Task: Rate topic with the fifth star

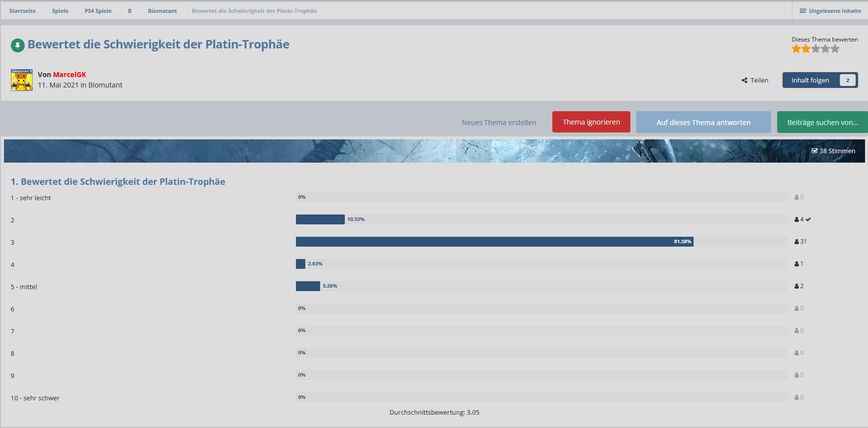Action: click(835, 49)
